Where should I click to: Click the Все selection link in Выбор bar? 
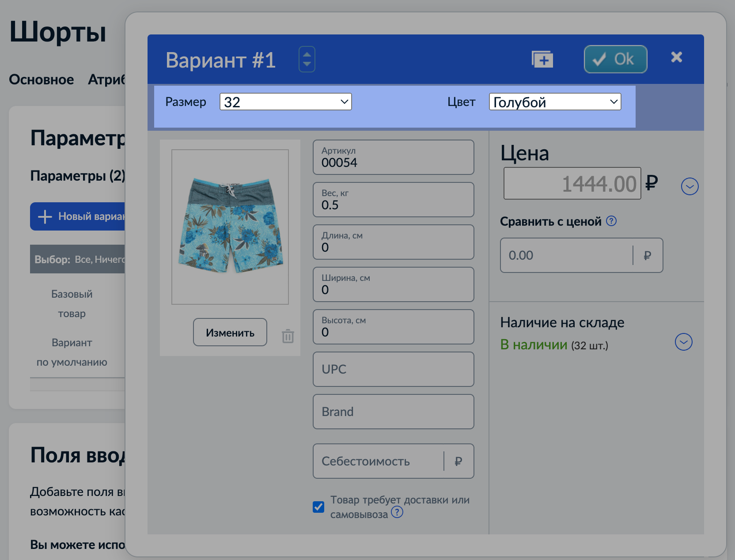pos(82,259)
